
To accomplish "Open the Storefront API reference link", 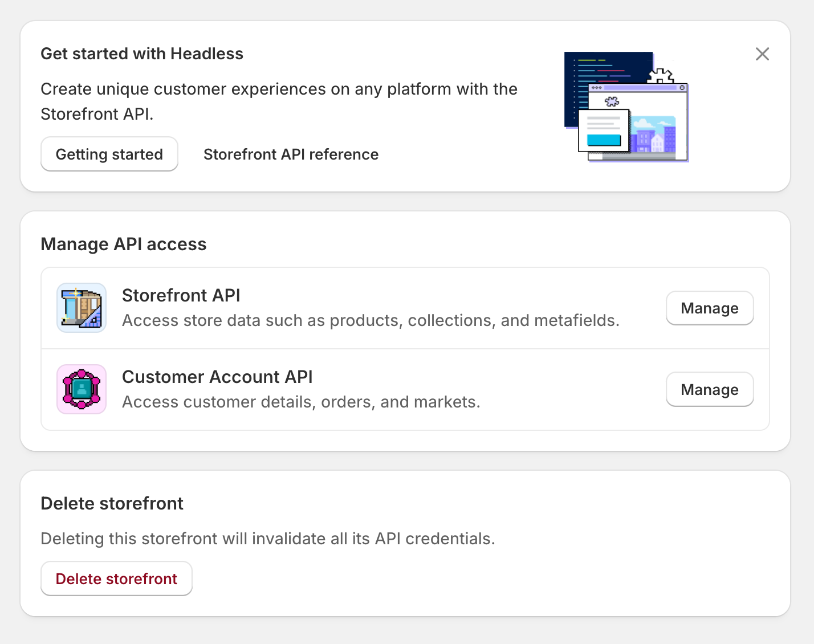I will pos(291,154).
